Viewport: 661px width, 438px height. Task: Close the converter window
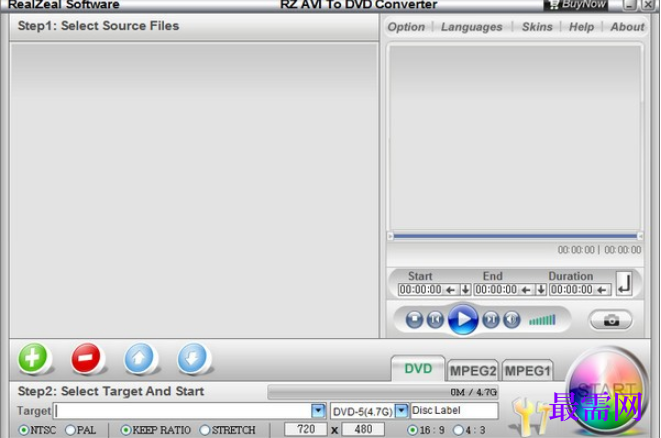[x=648, y=5]
